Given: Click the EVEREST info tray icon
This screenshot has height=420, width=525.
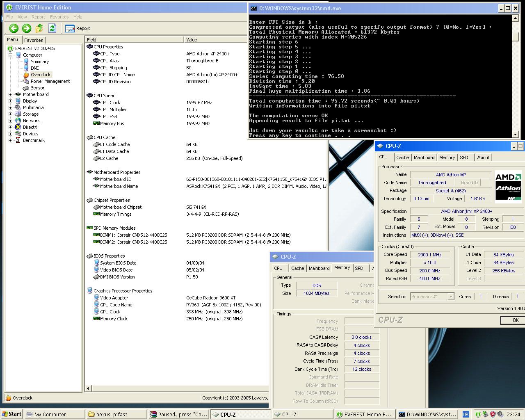Looking at the screenshot, I should coord(478,415).
